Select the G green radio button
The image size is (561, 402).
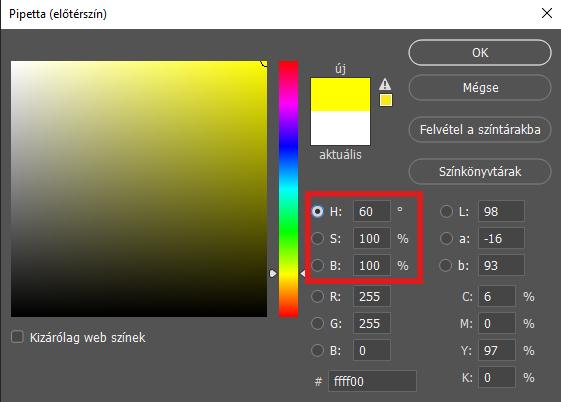317,323
